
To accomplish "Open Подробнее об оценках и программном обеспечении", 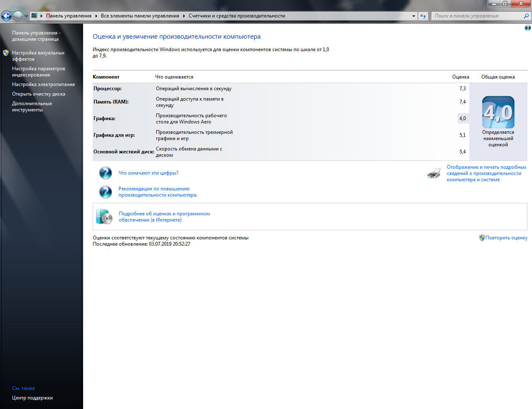I will (x=164, y=217).
